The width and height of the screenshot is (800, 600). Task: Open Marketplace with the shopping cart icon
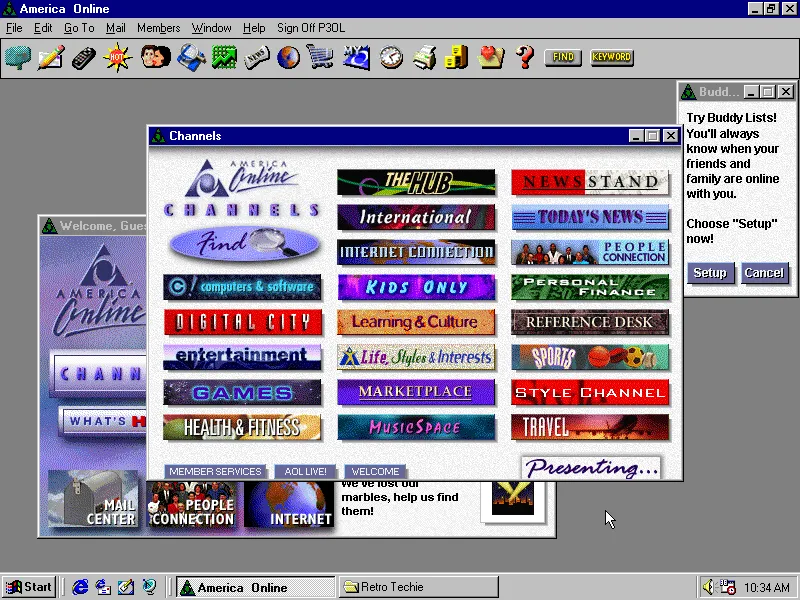tap(322, 58)
